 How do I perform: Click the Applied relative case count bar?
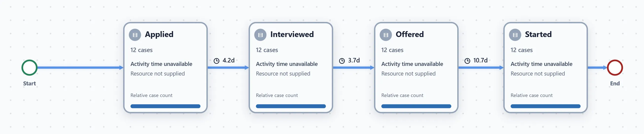click(165, 106)
